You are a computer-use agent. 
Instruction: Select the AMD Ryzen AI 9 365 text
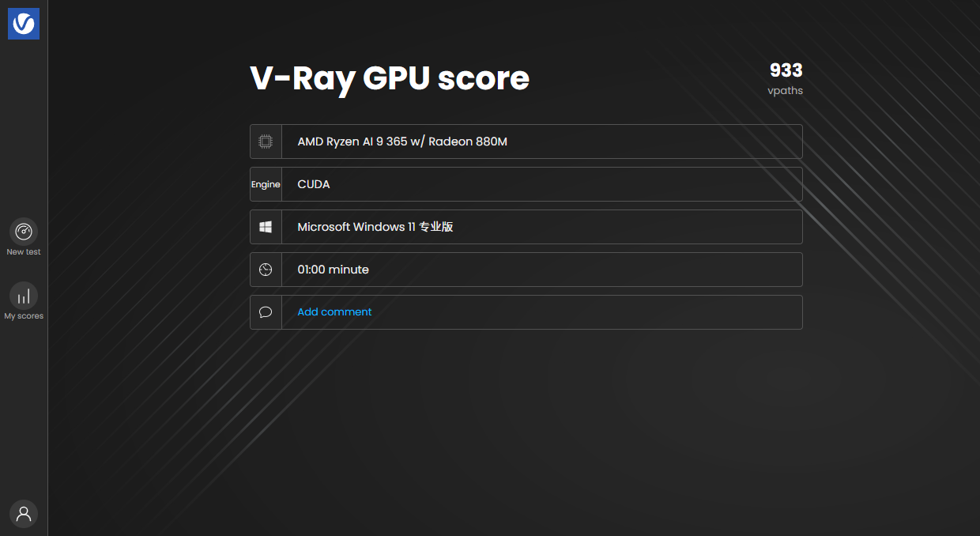[x=402, y=142]
